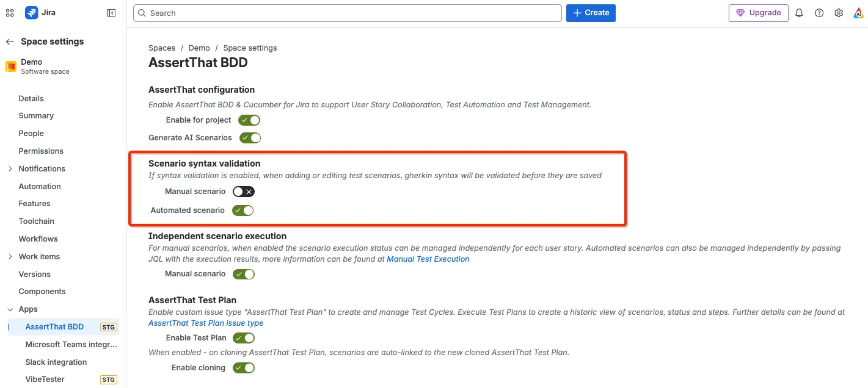
Task: Click into the Search field
Action: 347,13
